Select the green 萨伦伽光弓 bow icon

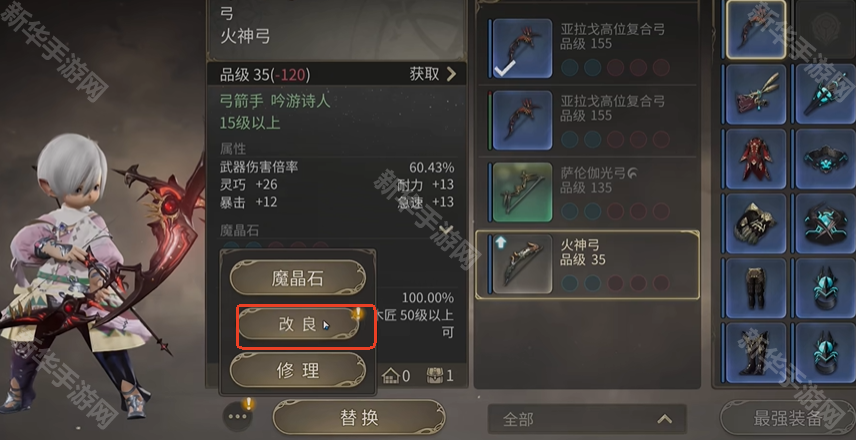tap(521, 192)
